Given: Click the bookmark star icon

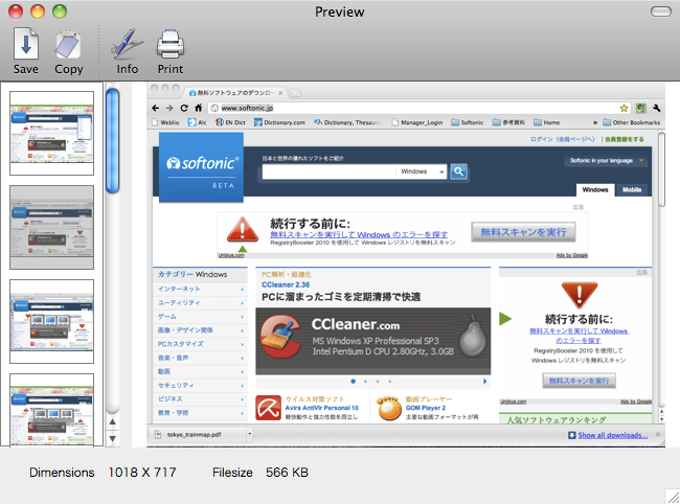Looking at the screenshot, I should click(624, 108).
